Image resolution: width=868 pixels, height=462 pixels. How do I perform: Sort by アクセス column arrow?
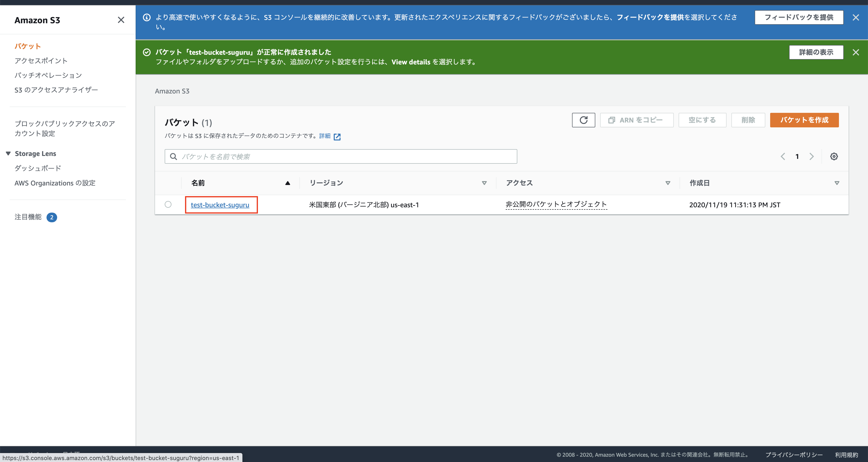point(668,183)
